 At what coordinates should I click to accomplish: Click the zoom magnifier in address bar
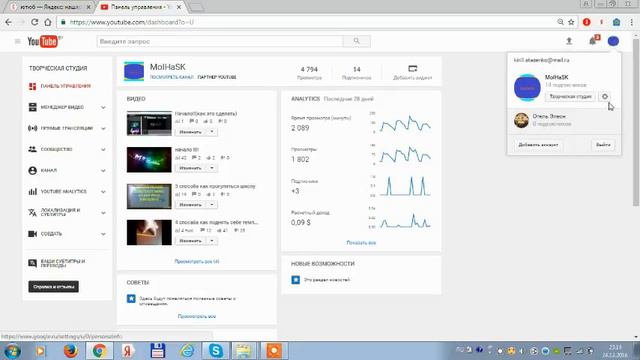point(560,22)
